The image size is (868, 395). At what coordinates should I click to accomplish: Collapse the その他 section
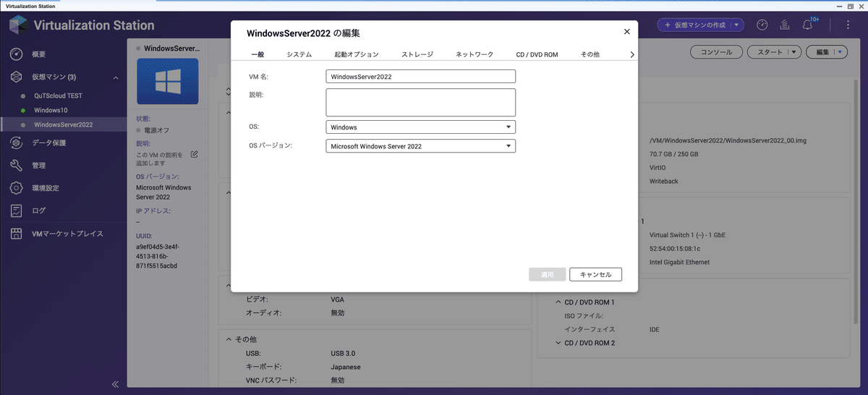(229, 339)
